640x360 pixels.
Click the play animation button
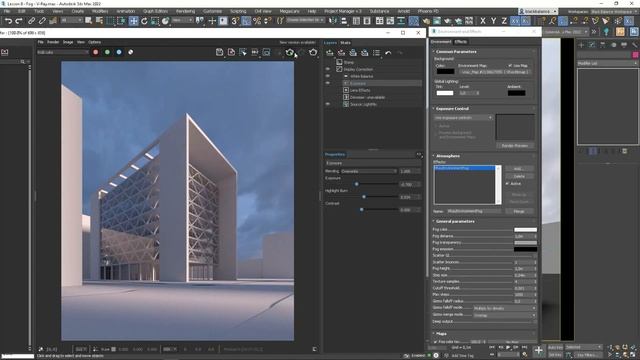click(508, 347)
